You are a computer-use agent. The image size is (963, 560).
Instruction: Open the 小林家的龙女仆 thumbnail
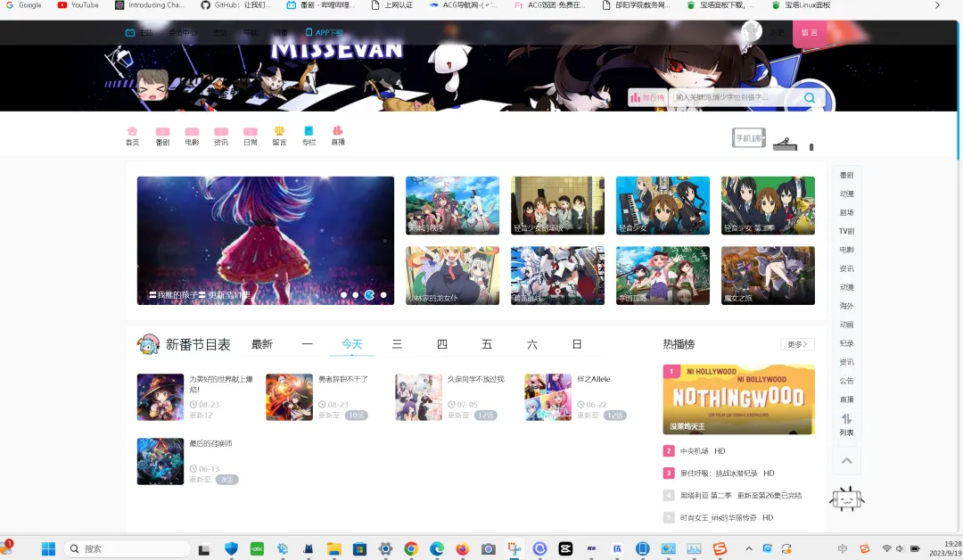click(453, 276)
